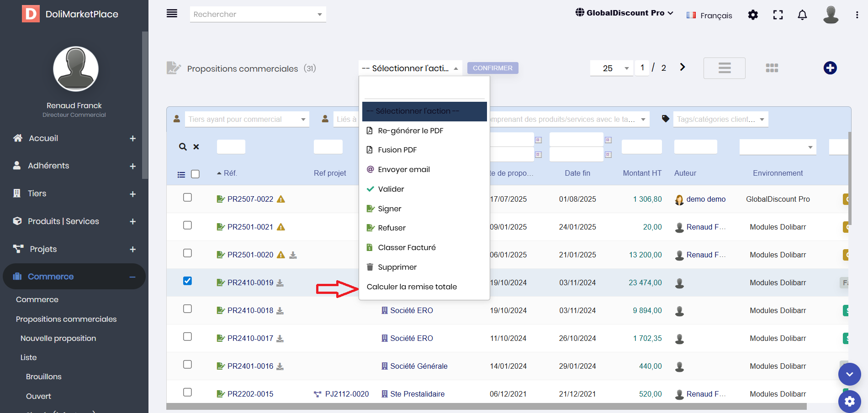Toggle fullscreen mode icon
The height and width of the screenshot is (413, 868).
(x=778, y=15)
